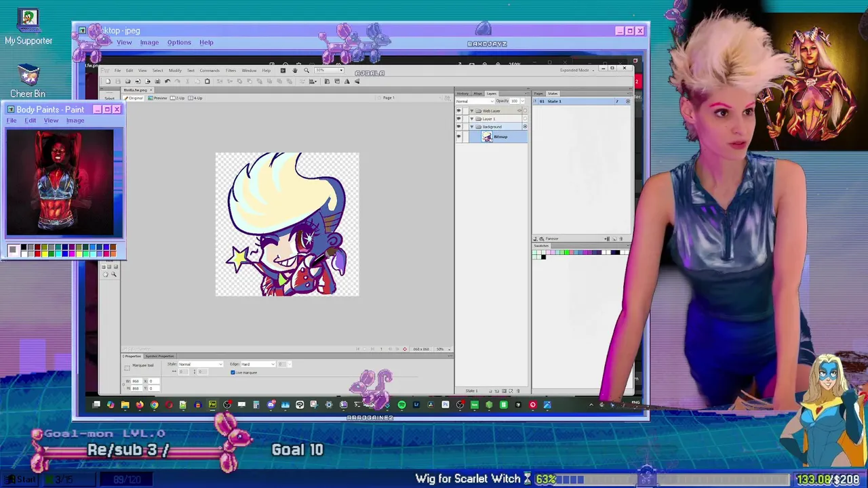Open the blend mode Normal dropdown in Layers
Viewport: 868px width, 488px height.
point(475,101)
